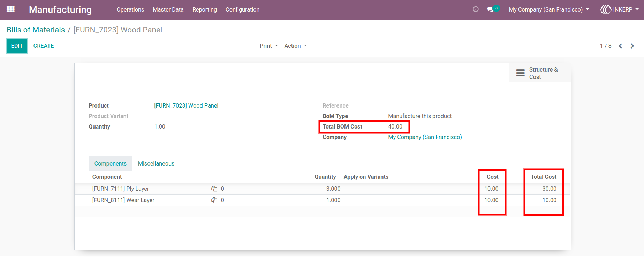
Task: Select the [FURN_8111] Wear Layer row
Action: (x=323, y=200)
